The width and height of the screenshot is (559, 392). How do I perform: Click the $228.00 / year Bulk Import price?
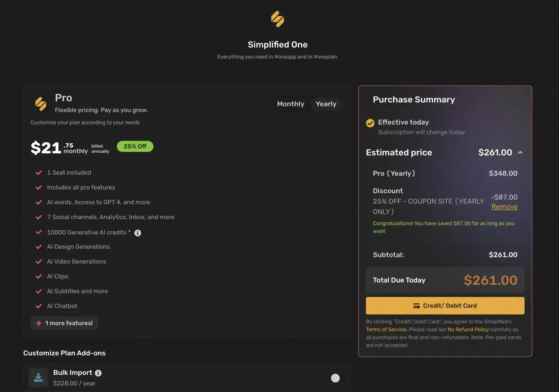(x=74, y=383)
